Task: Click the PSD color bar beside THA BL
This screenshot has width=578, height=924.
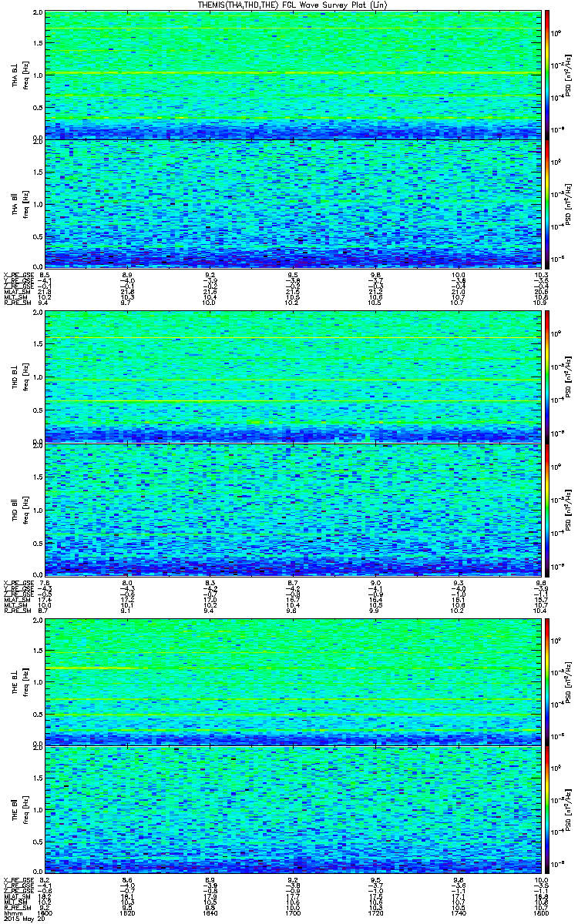Action: (x=547, y=75)
